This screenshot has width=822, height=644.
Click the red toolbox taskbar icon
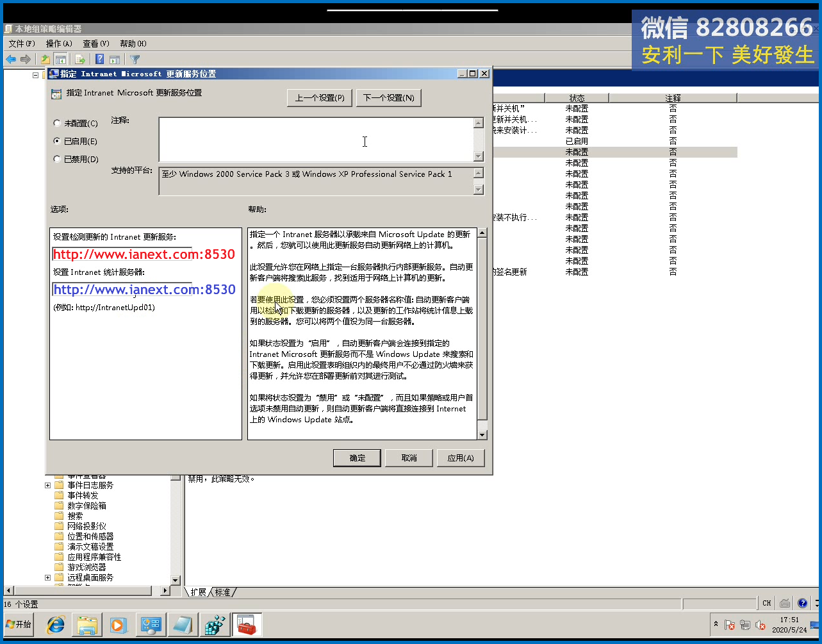247,625
